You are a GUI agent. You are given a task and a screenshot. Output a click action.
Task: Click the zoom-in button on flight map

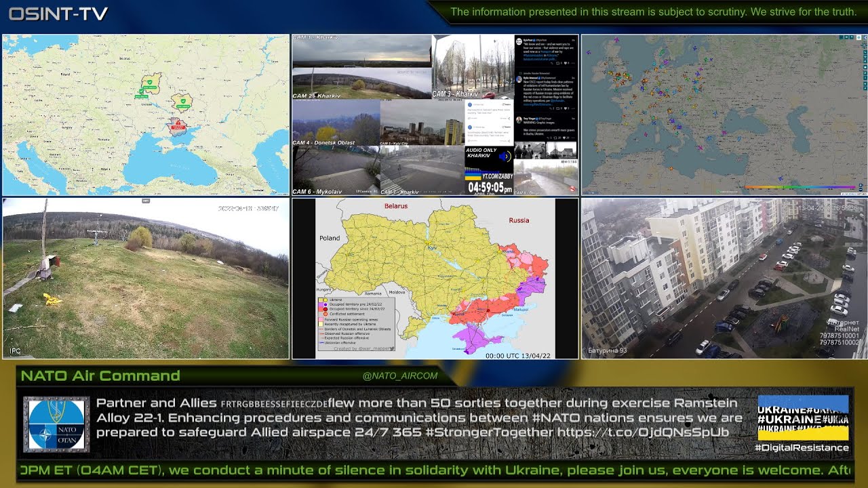pyautogui.click(x=861, y=184)
